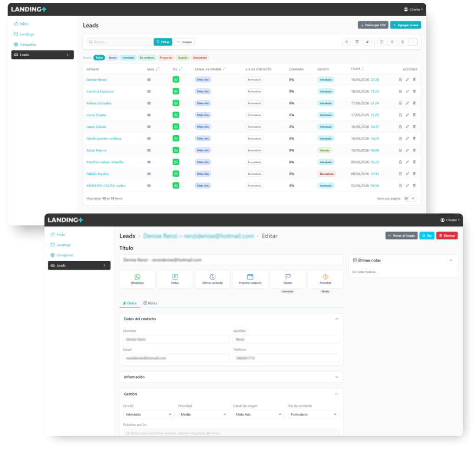Screen dimensions: 476x449
Task: Click the Agregar nuevo button
Action: (x=405, y=25)
